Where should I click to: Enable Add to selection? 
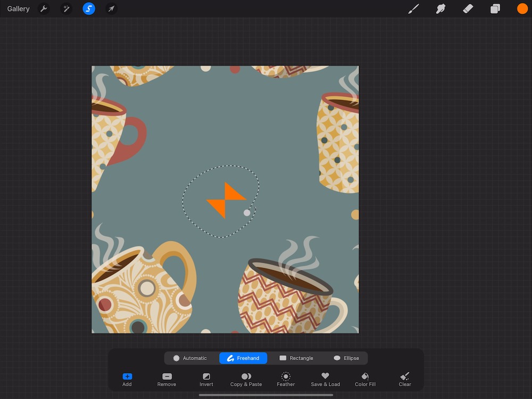(127, 379)
